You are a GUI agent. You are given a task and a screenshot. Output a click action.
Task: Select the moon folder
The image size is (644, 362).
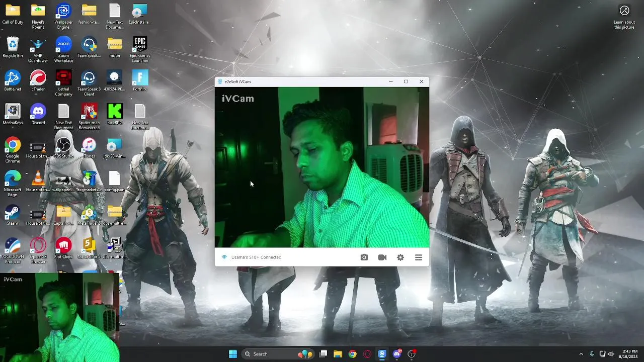coord(115,48)
